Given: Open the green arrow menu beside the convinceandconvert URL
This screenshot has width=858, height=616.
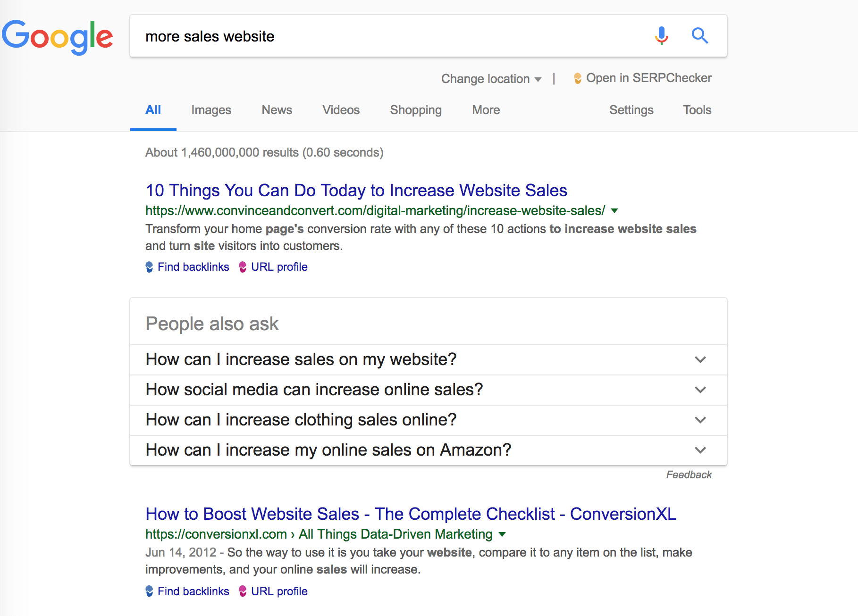Looking at the screenshot, I should (614, 211).
